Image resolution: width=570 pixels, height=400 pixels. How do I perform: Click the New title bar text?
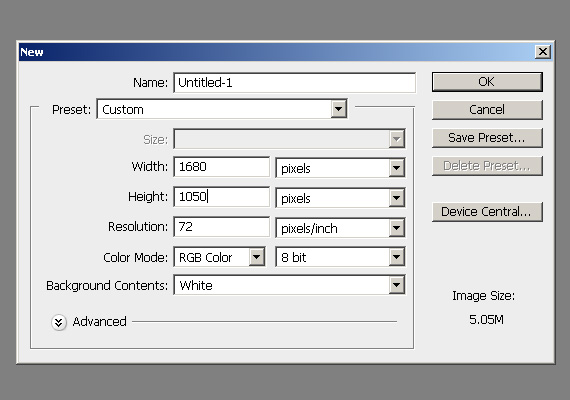click(32, 52)
